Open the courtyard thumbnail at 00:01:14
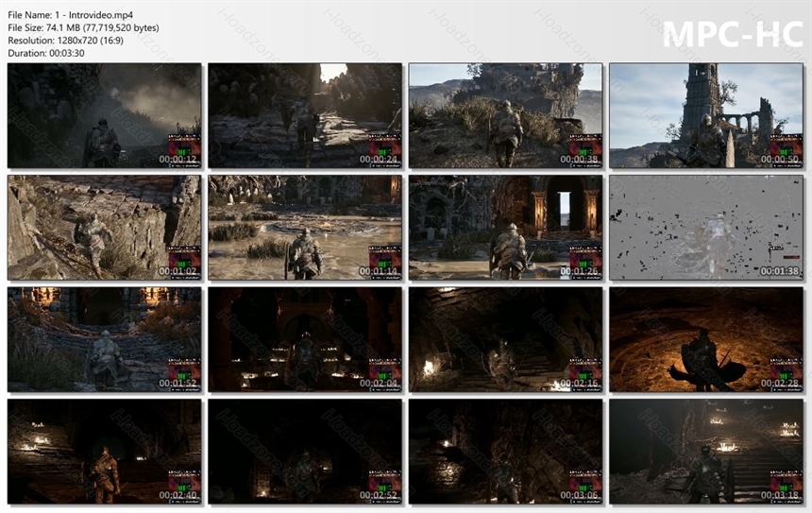The image size is (812, 513). 305,228
